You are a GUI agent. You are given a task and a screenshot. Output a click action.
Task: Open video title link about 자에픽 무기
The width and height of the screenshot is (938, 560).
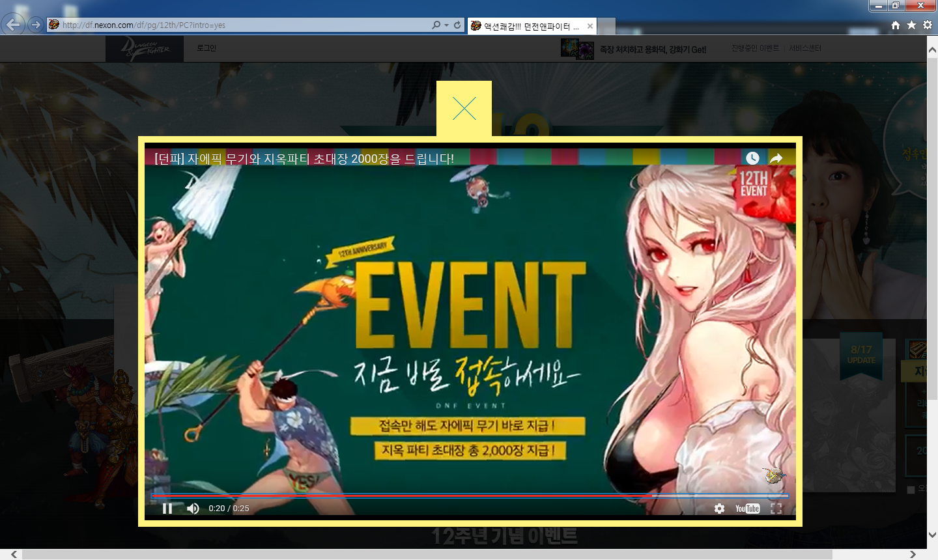pos(304,159)
